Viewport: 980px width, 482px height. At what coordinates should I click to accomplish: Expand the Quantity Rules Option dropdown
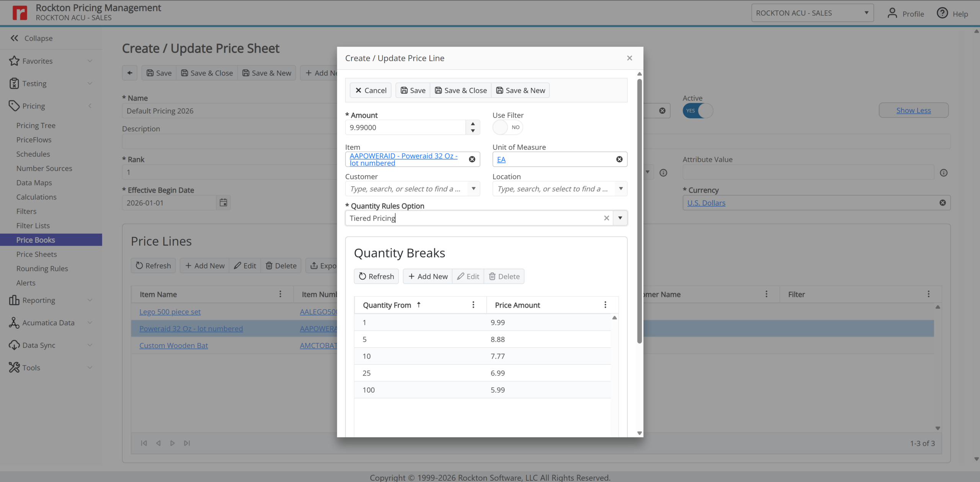pos(620,218)
